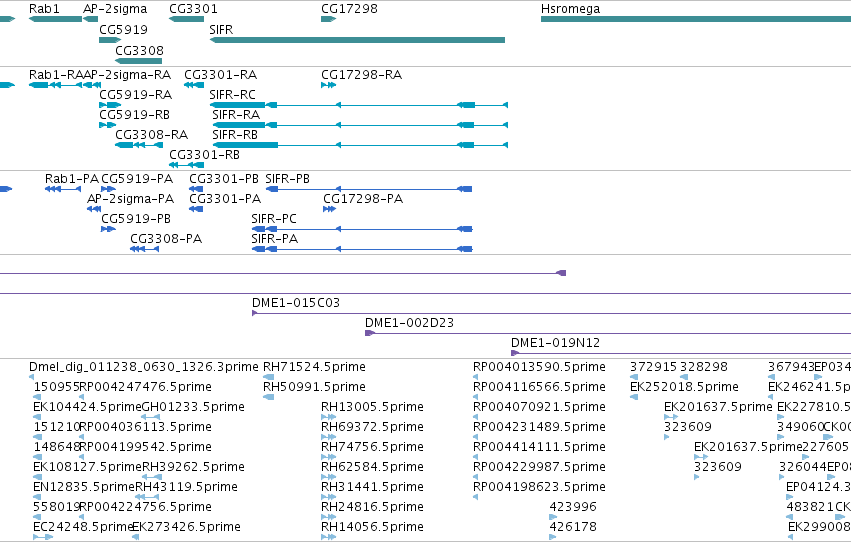Select the RH31441.5prime EST label

(372, 487)
